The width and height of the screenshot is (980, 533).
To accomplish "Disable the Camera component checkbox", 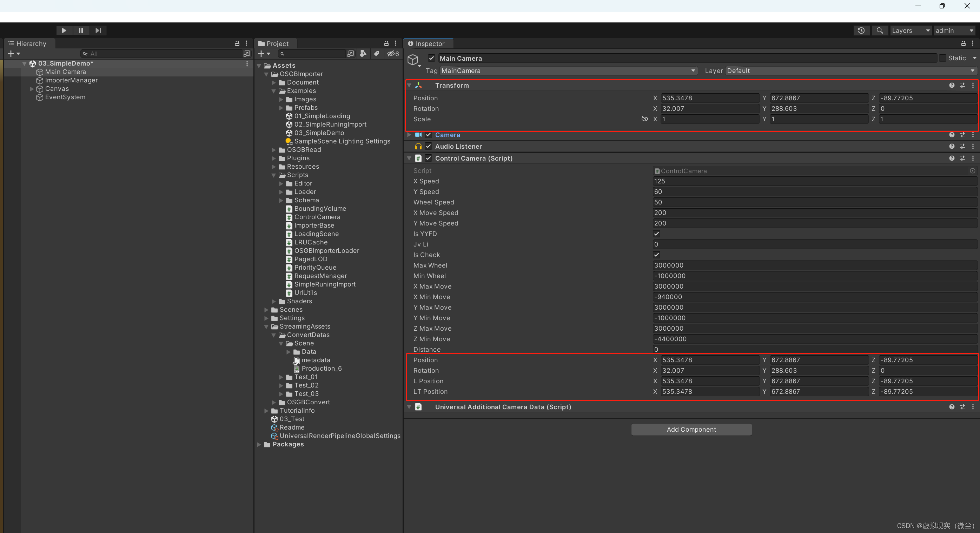I will click(x=428, y=135).
